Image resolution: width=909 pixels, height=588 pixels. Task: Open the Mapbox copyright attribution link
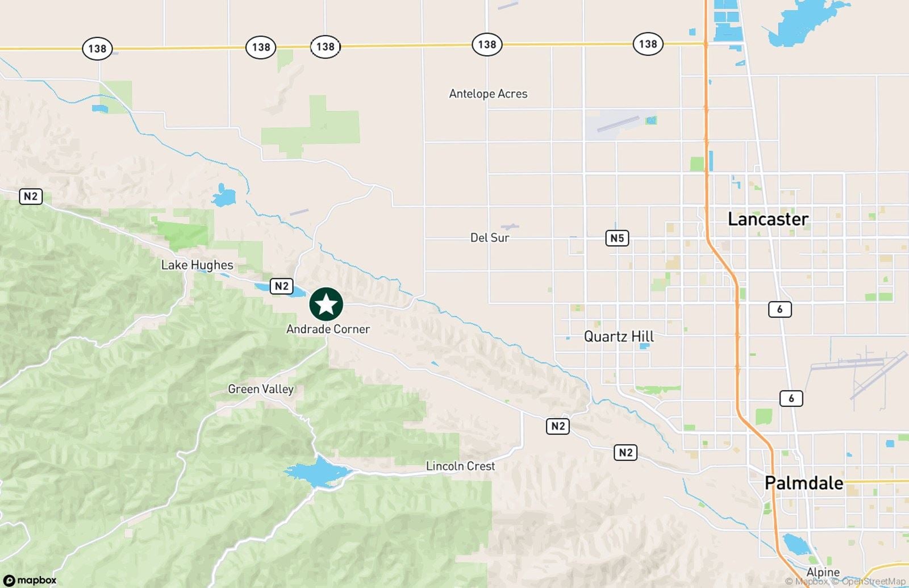(807, 581)
